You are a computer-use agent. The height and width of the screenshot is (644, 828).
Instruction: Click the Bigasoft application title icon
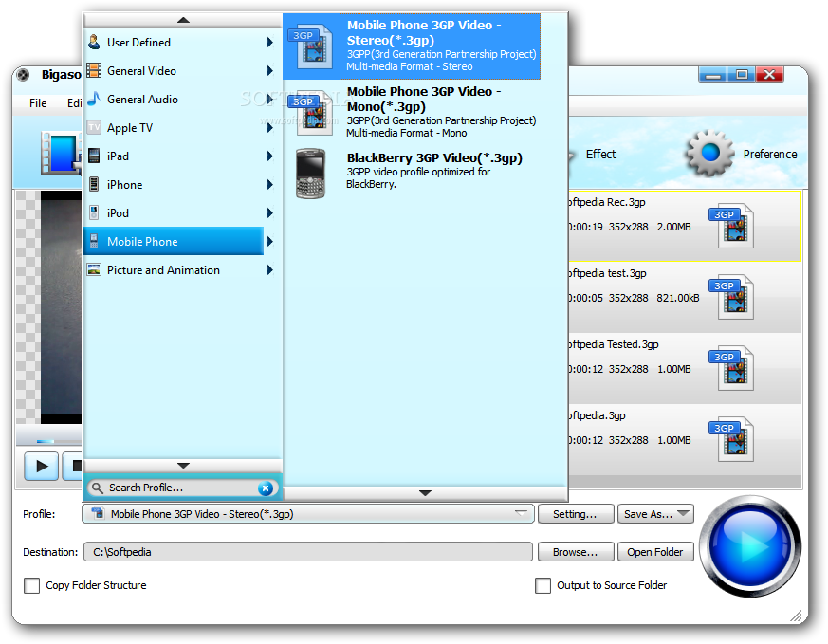pyautogui.click(x=23, y=75)
